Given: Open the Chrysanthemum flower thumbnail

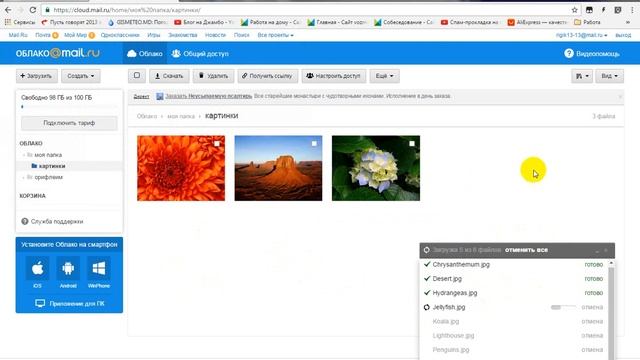Looking at the screenshot, I should (x=181, y=168).
